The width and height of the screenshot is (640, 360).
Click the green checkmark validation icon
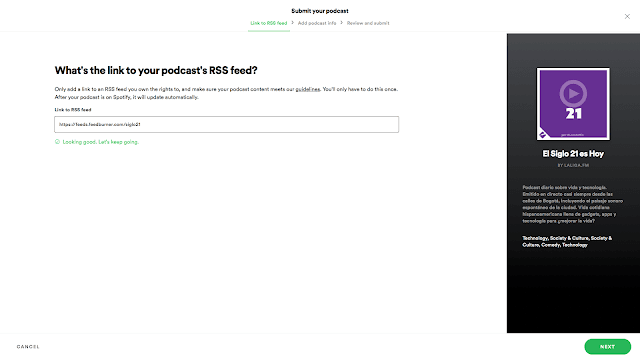click(57, 142)
